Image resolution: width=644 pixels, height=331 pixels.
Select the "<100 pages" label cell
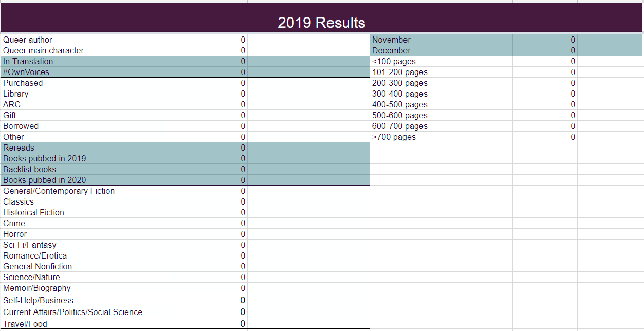coord(441,61)
